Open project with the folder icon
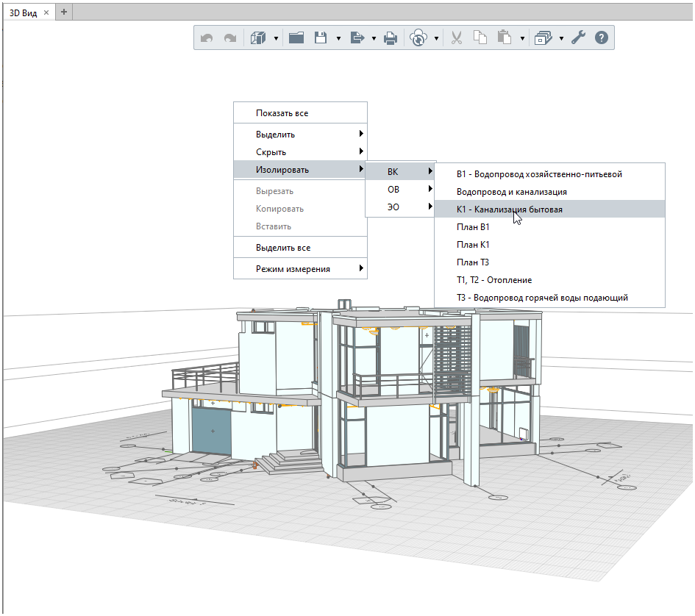The height and width of the screenshot is (616, 695). (296, 38)
